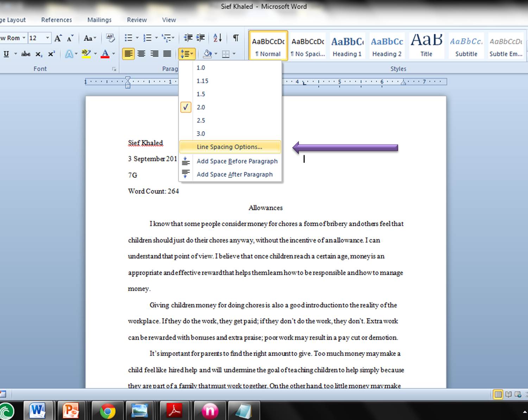Switch to Print Layout view in status bar

[x=498, y=394]
